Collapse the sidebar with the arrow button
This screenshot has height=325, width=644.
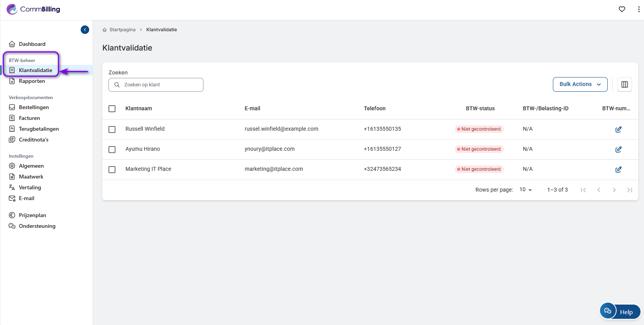(85, 30)
